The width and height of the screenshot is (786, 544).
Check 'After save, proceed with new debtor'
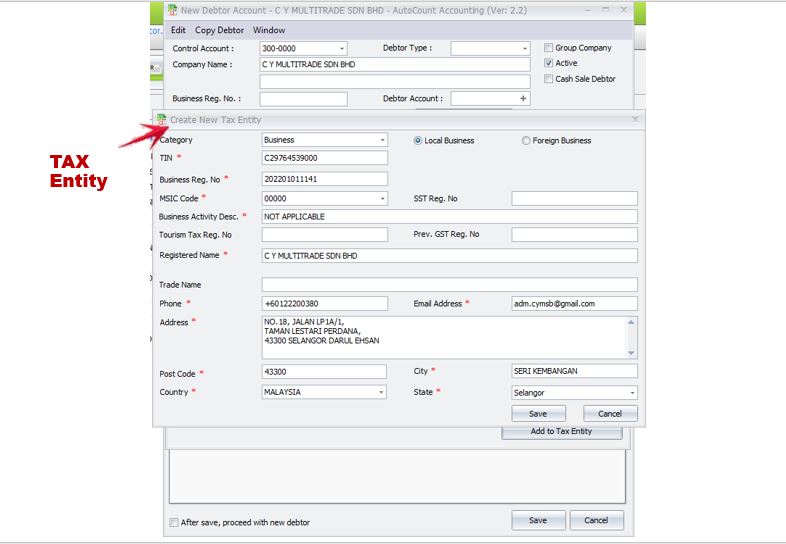point(174,522)
